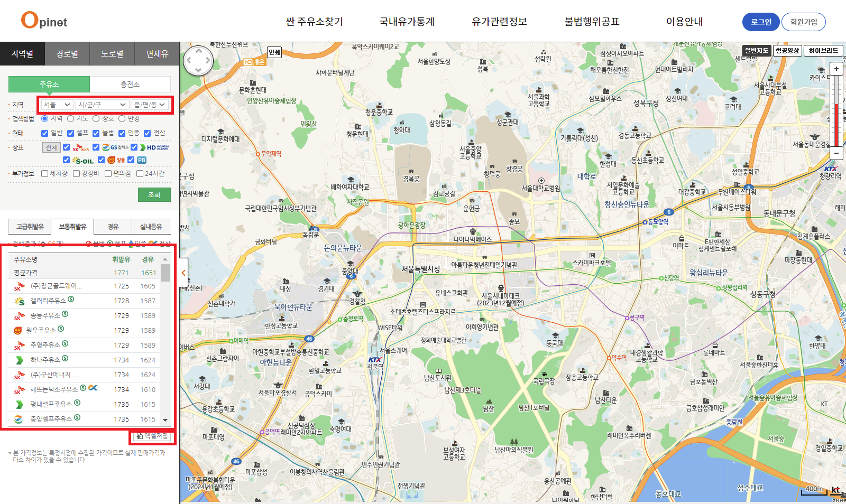
Task: Open the 읍/면/동 neighborhood dropdown
Action: [x=150, y=105]
